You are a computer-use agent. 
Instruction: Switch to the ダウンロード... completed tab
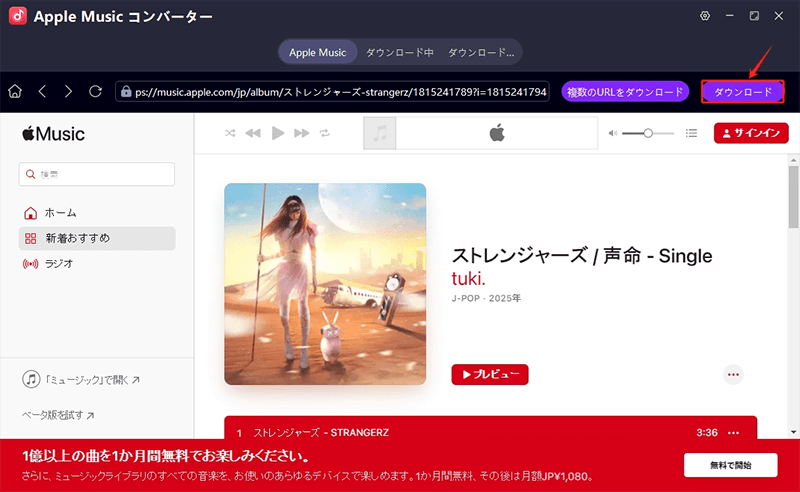click(481, 52)
